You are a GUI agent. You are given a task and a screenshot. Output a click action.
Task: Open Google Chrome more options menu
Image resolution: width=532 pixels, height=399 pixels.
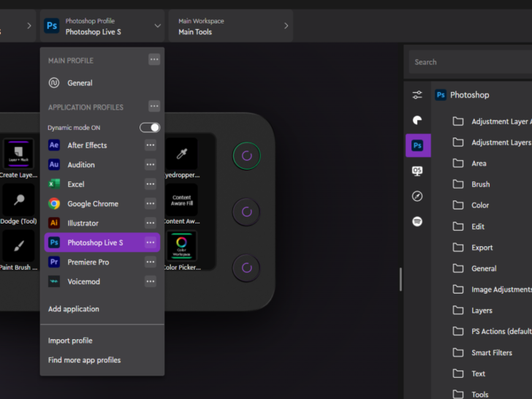151,204
